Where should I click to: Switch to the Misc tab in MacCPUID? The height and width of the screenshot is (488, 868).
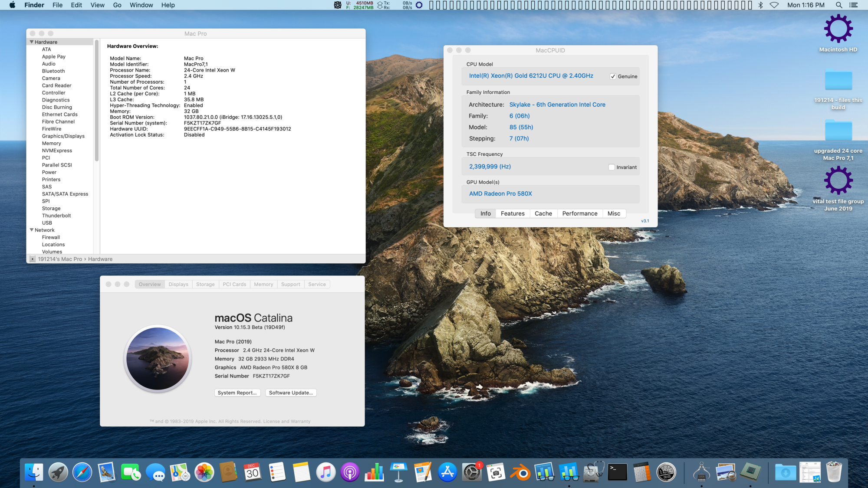click(614, 213)
